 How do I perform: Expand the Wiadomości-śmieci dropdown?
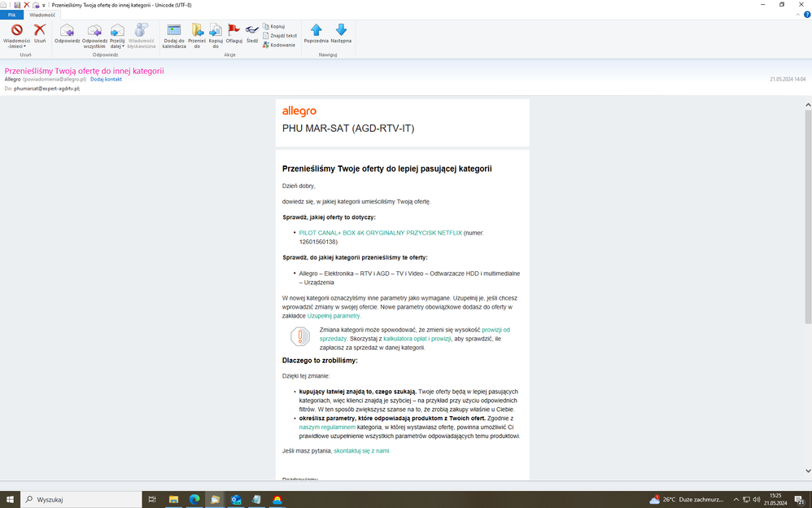tap(24, 46)
